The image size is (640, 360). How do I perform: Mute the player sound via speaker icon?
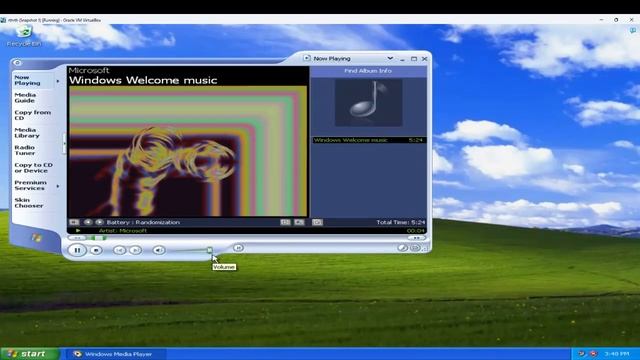pyautogui.click(x=159, y=250)
